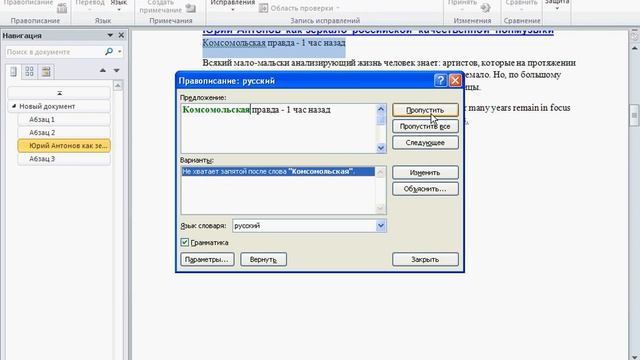Open the Язык language ribbon menu
640x360 pixels.
tap(119, 5)
